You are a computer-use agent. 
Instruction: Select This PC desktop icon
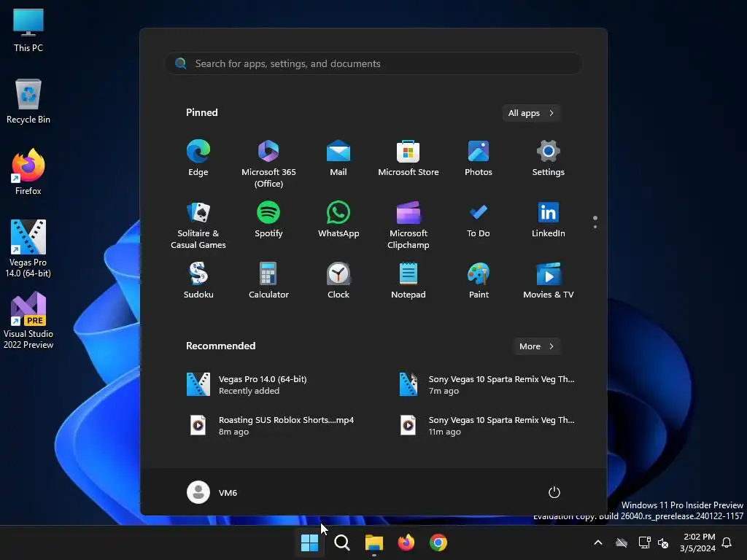pyautogui.click(x=28, y=31)
